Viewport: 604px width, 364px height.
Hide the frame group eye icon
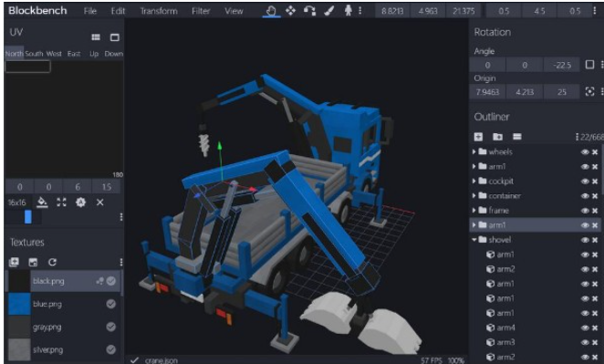[x=585, y=211]
